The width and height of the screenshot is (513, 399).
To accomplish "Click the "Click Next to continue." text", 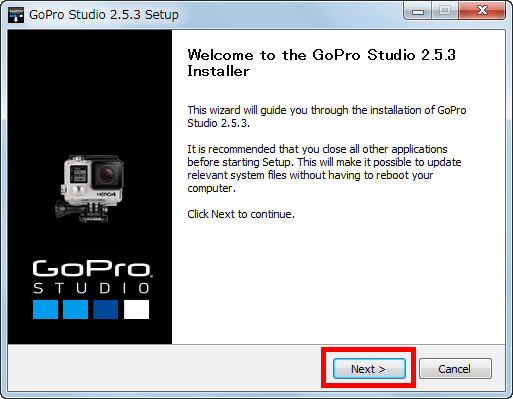I will [241, 214].
